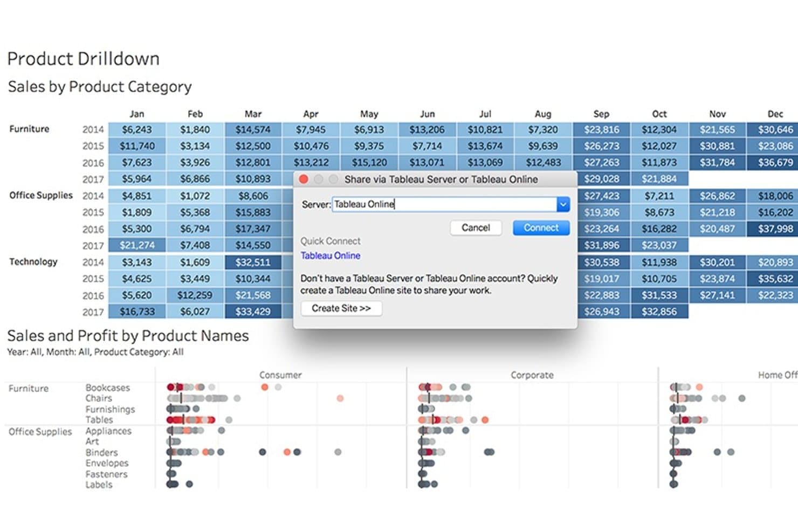Viewport: 798px width, 532px height.
Task: Select the Envelopes product row label
Action: coord(107,463)
